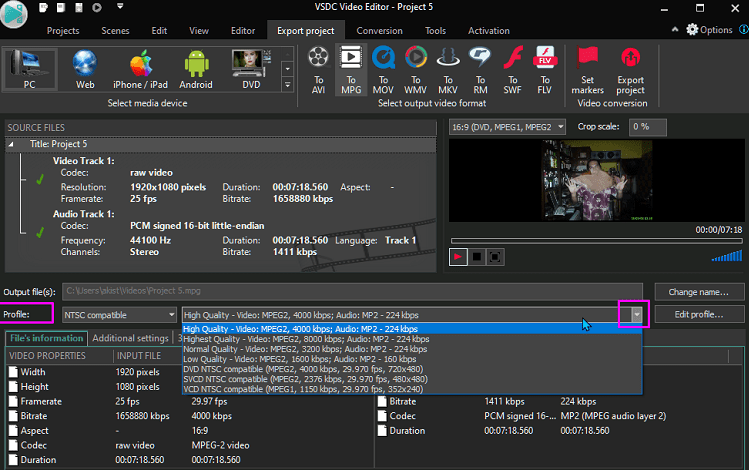Choose DVD NTSC compatible profile
The image size is (749, 470).
(x=412, y=369)
